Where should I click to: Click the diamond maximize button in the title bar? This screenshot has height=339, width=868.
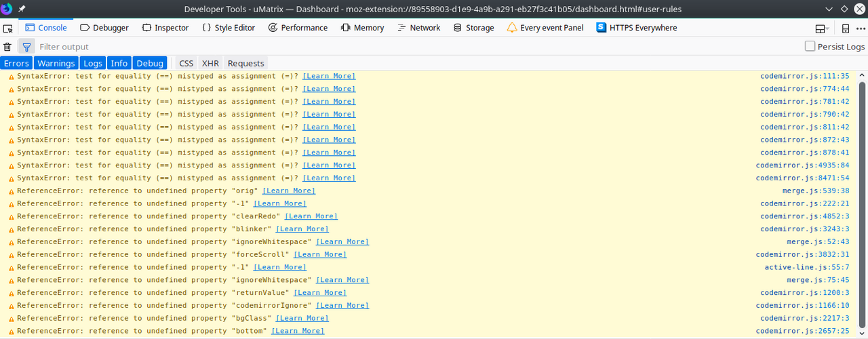point(844,8)
